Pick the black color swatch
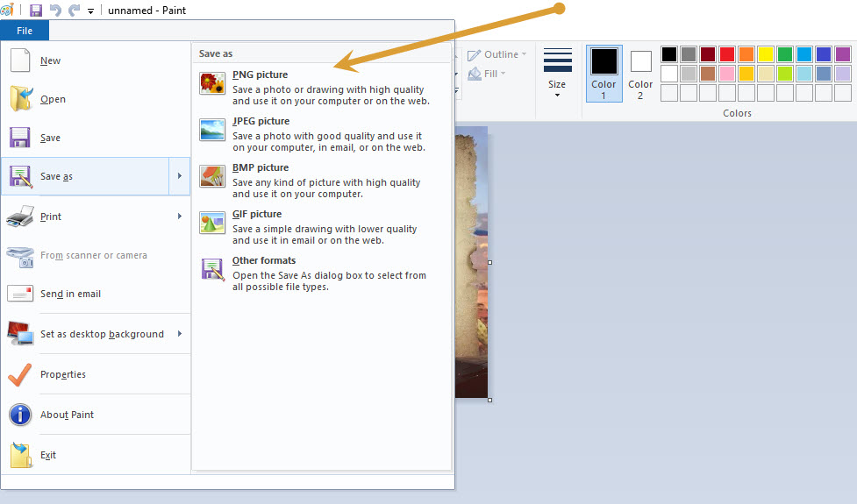857x504 pixels. (x=669, y=54)
